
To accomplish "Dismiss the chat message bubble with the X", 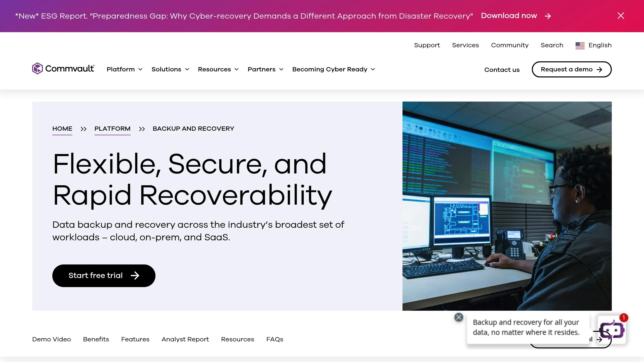I will pyautogui.click(x=459, y=317).
